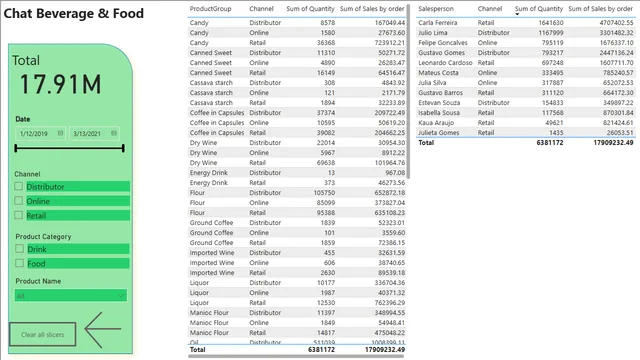Image resolution: width=640 pixels, height=360 pixels.
Task: Click the Canned Sweet Retail row
Action: point(297,73)
